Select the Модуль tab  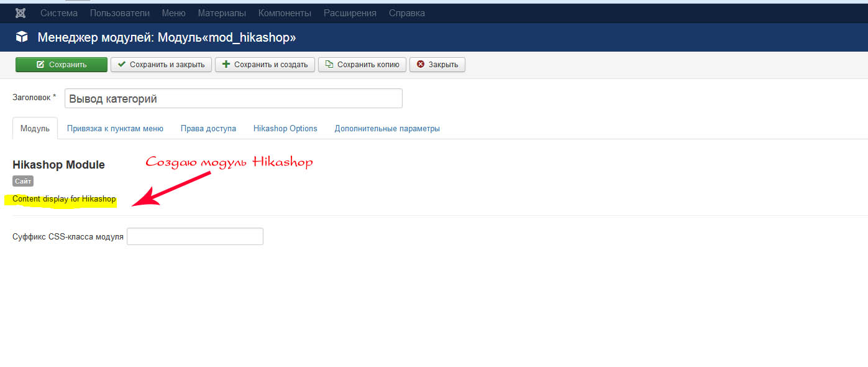35,128
